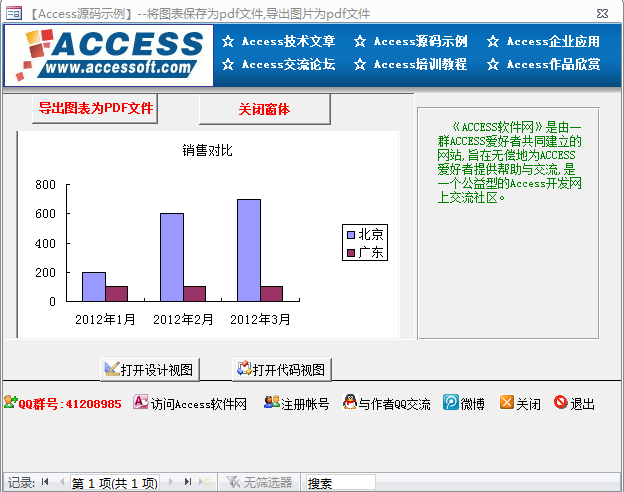Click the star icon beside Access培训教程

(x=360, y=64)
